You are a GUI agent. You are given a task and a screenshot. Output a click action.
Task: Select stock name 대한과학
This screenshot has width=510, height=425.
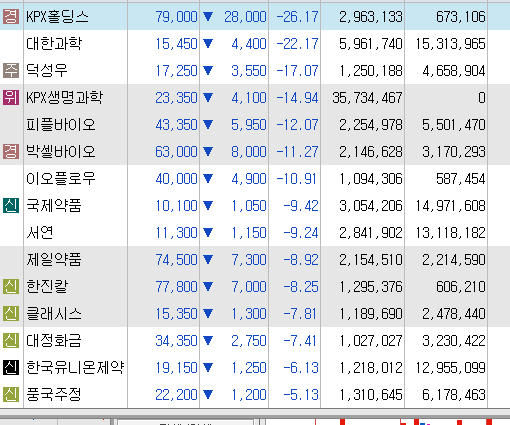pyautogui.click(x=54, y=44)
